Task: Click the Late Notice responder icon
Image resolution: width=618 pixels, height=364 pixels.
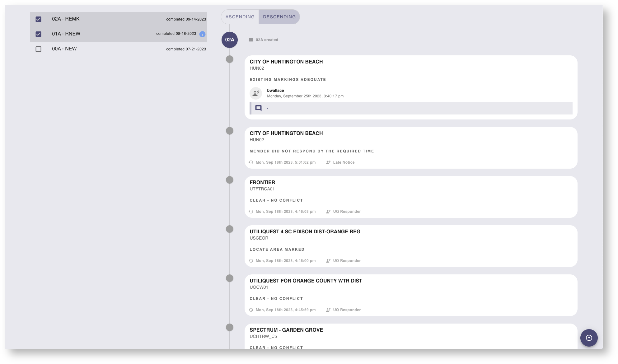Action: (328, 162)
